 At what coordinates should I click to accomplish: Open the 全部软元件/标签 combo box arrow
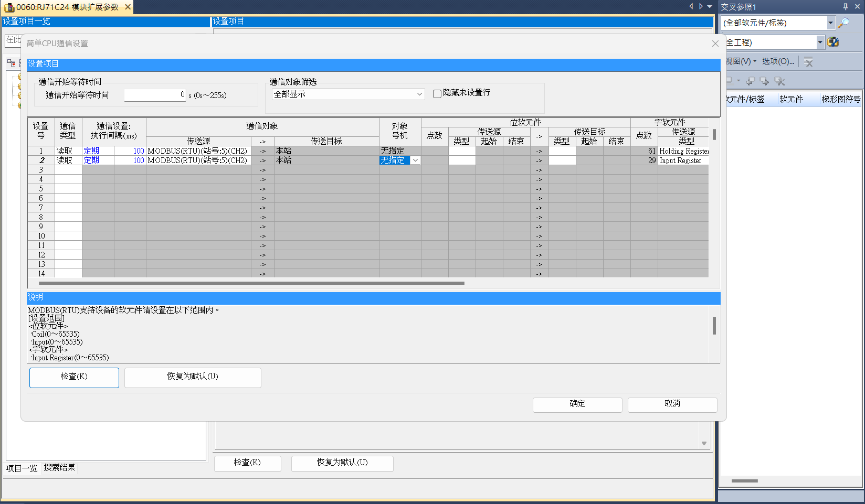pos(830,23)
